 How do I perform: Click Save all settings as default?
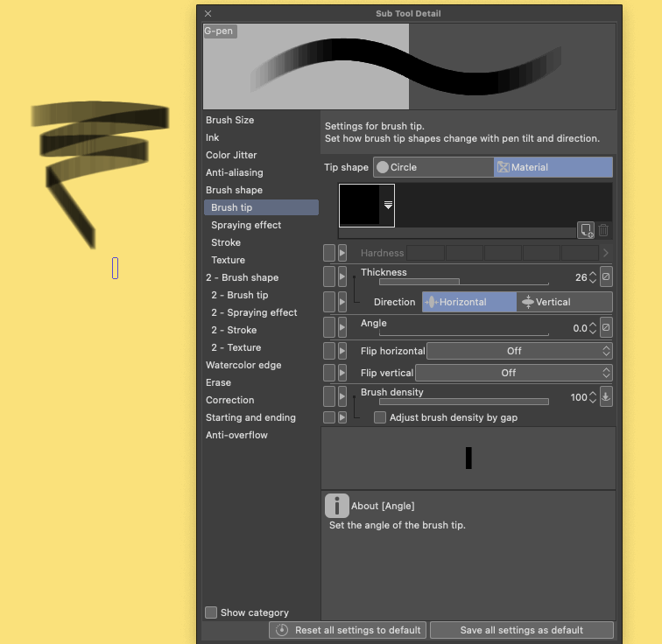click(x=521, y=630)
